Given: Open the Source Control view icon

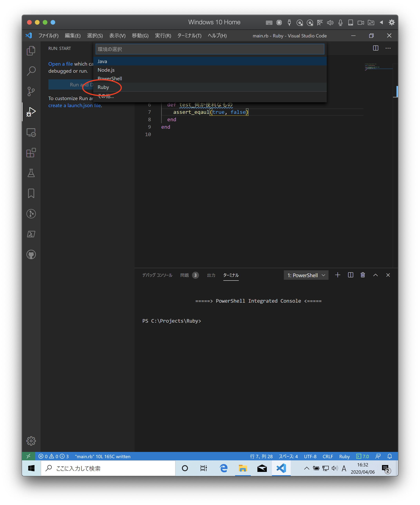Looking at the screenshot, I should coord(31,91).
